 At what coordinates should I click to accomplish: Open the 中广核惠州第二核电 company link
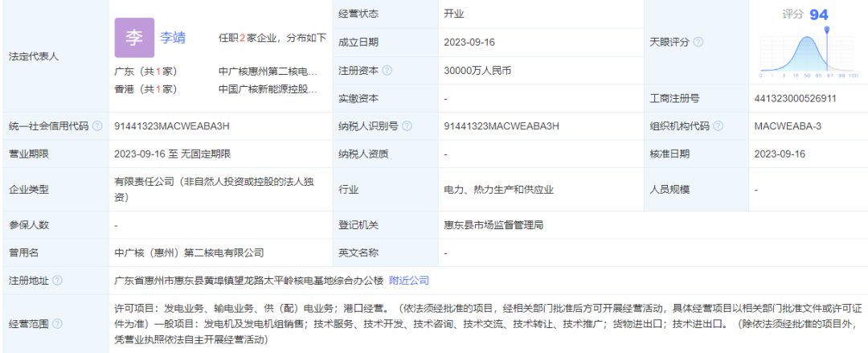(268, 71)
